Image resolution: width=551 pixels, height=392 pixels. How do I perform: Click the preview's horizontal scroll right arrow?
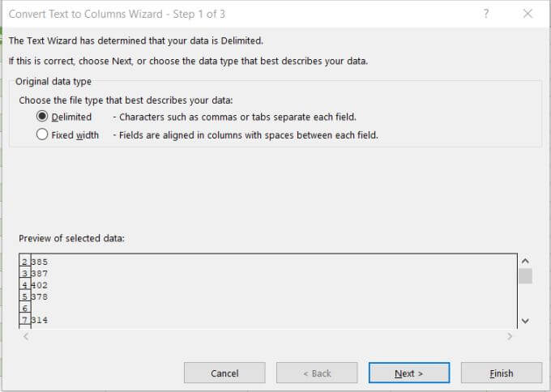coord(510,336)
